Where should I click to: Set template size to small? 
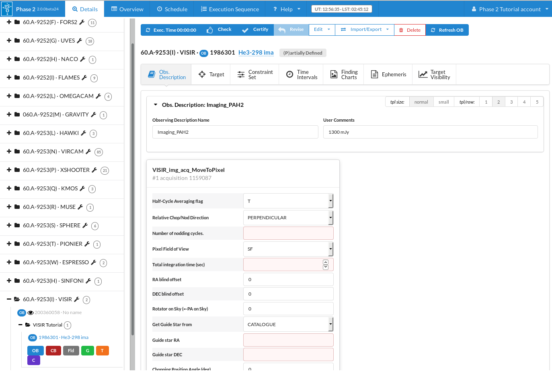pos(443,102)
